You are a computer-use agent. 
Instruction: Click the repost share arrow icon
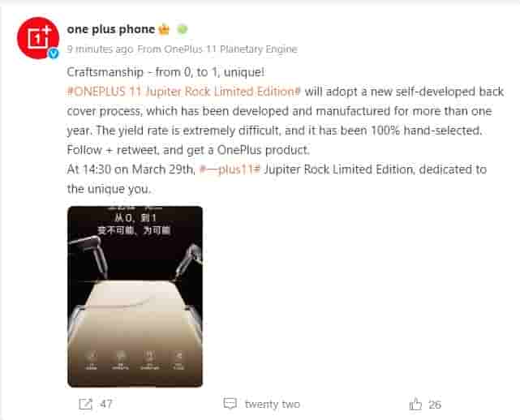point(85,404)
